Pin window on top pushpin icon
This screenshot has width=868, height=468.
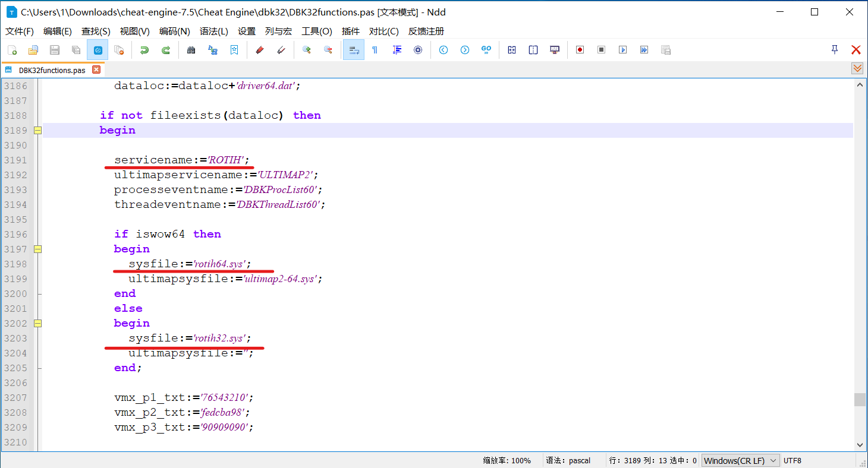[x=835, y=50]
